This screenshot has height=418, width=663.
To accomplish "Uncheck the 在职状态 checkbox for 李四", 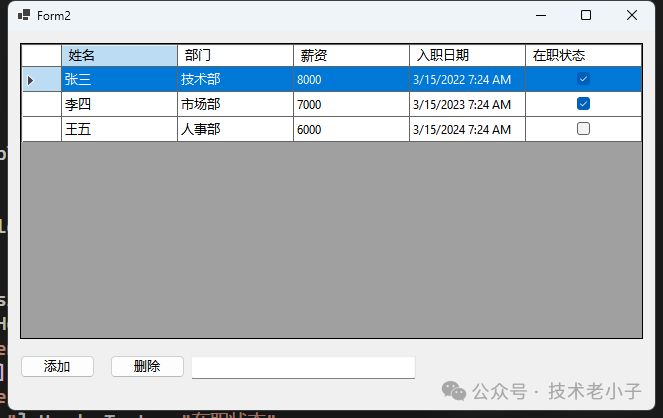I will pos(584,104).
